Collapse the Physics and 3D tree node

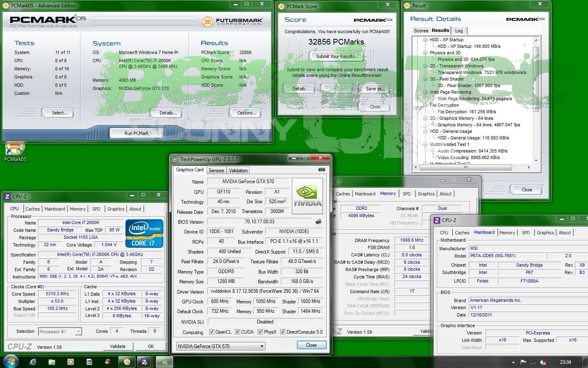coord(425,53)
